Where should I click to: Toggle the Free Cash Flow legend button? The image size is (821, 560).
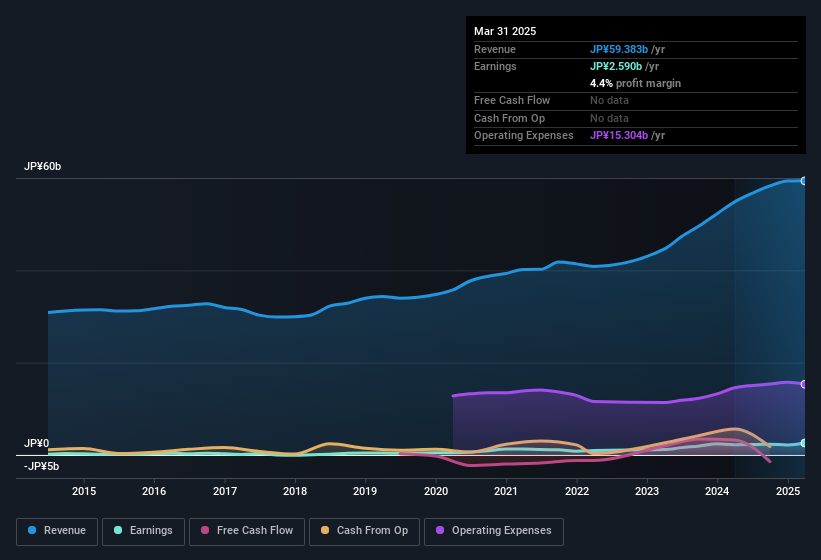tap(247, 531)
